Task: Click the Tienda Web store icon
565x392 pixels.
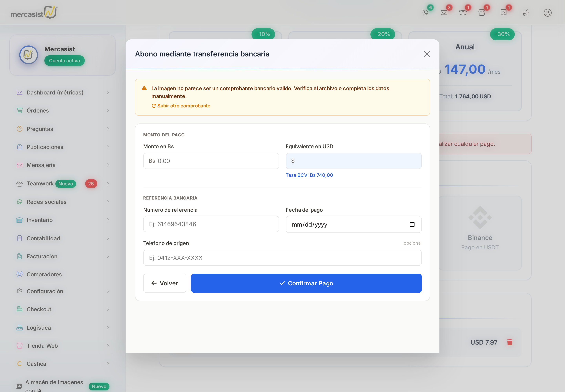Action: point(19,346)
